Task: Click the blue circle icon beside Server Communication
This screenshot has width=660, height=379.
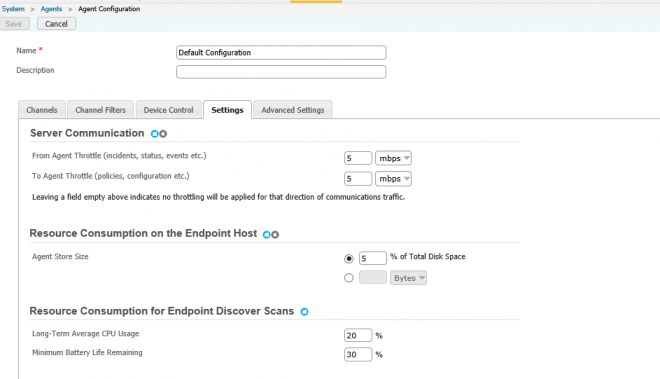Action: [154, 134]
